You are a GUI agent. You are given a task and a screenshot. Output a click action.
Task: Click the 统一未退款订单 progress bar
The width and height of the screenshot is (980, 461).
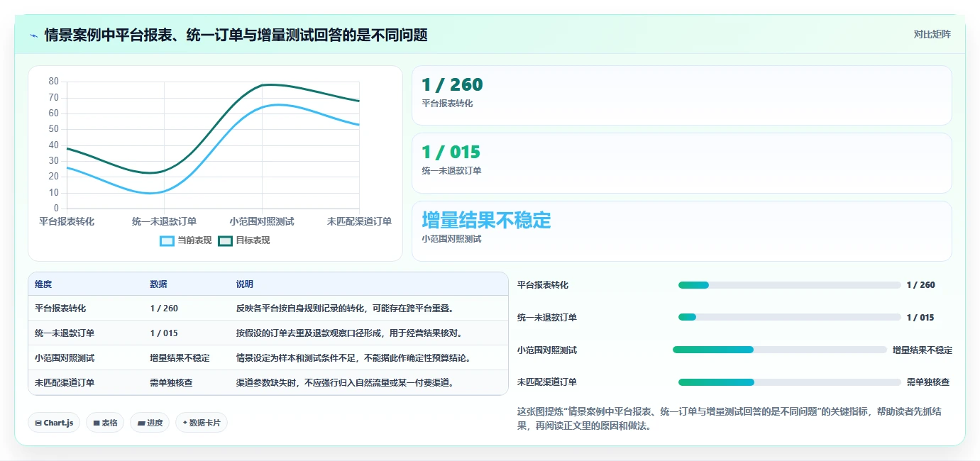click(790, 317)
